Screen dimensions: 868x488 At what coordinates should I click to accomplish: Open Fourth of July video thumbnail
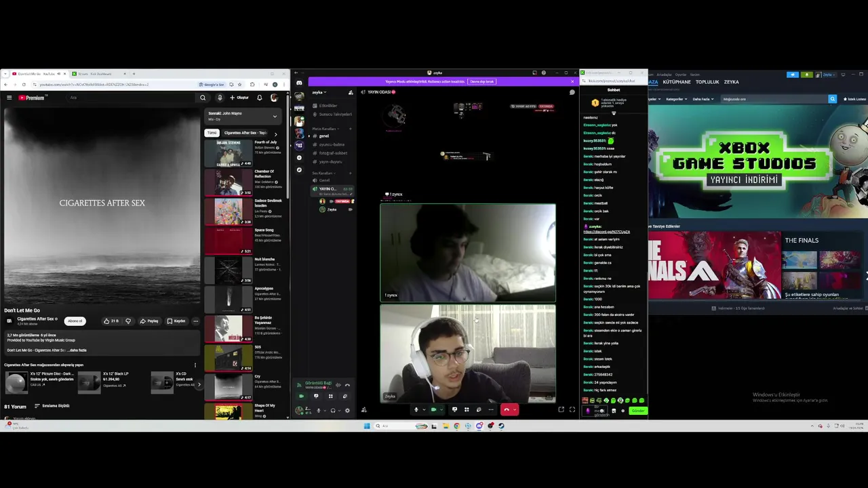coord(229,153)
